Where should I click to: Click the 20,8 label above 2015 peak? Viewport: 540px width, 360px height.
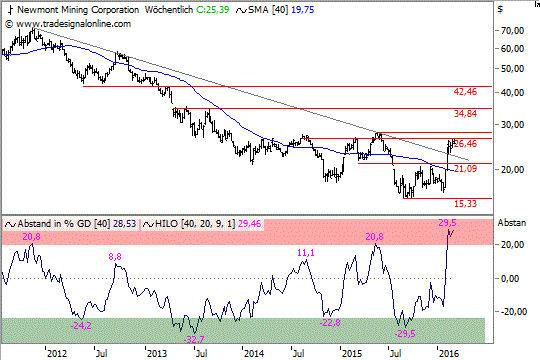(x=374, y=237)
